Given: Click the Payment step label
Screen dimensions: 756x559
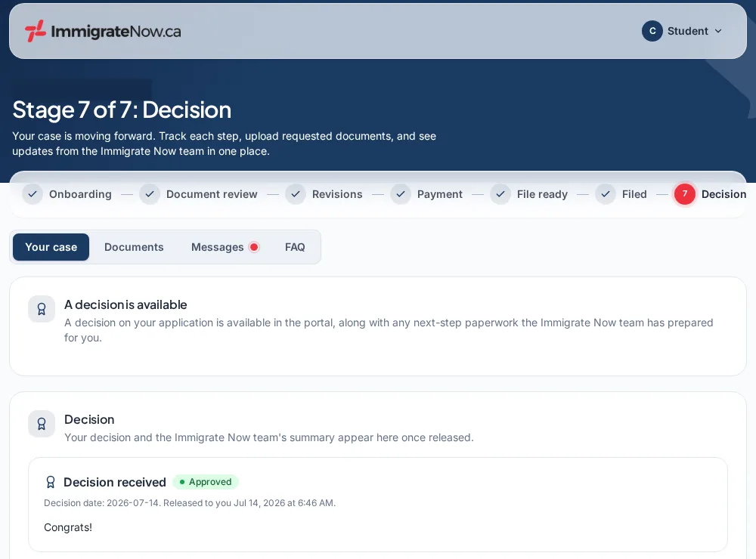Looking at the screenshot, I should pyautogui.click(x=440, y=194).
